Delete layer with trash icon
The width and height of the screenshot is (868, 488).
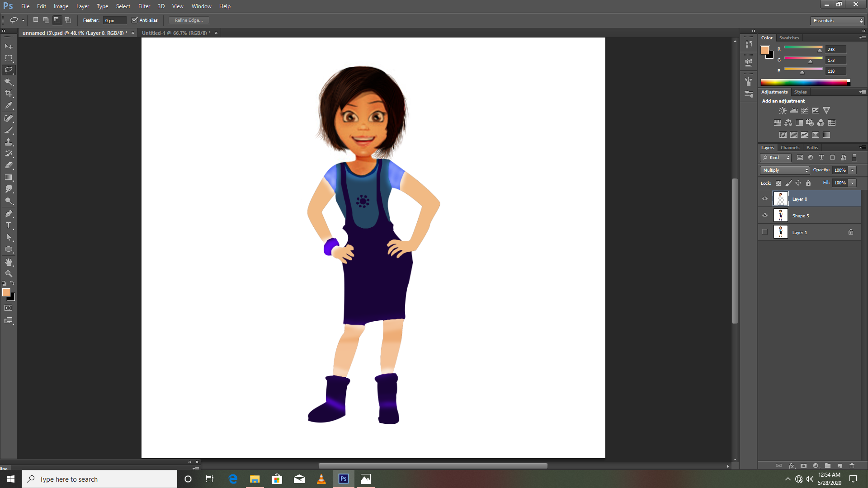[852, 465]
